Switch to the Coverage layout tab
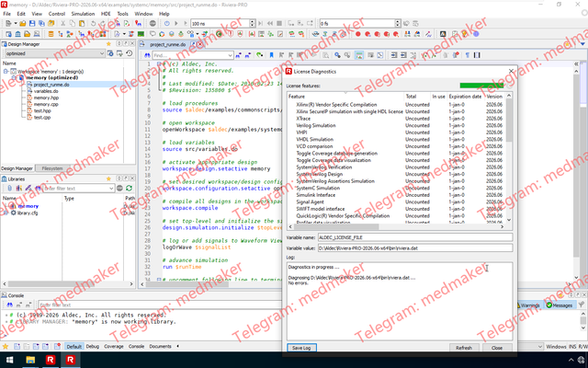 click(114, 346)
